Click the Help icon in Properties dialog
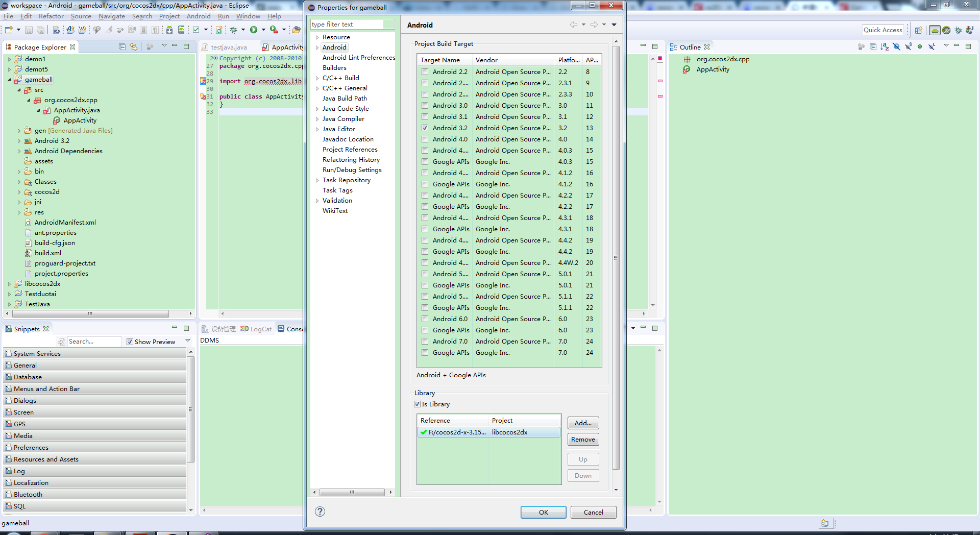Image resolution: width=980 pixels, height=535 pixels. pyautogui.click(x=320, y=512)
